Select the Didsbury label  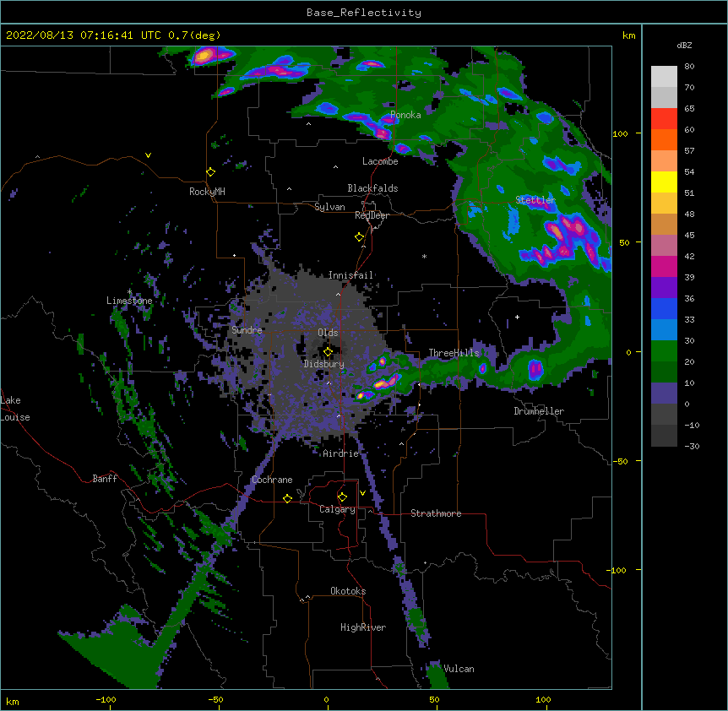coord(323,364)
